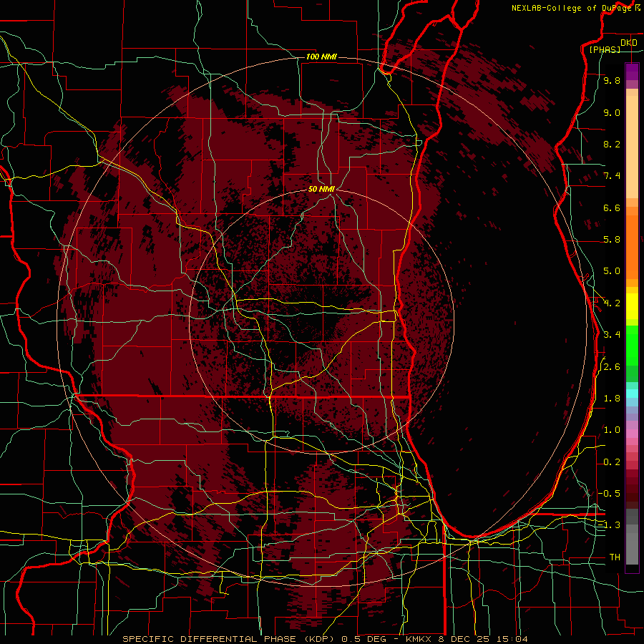Click the 5.8 value on the color scale
Image resolution: width=644 pixels, height=644 pixels.
pos(612,240)
